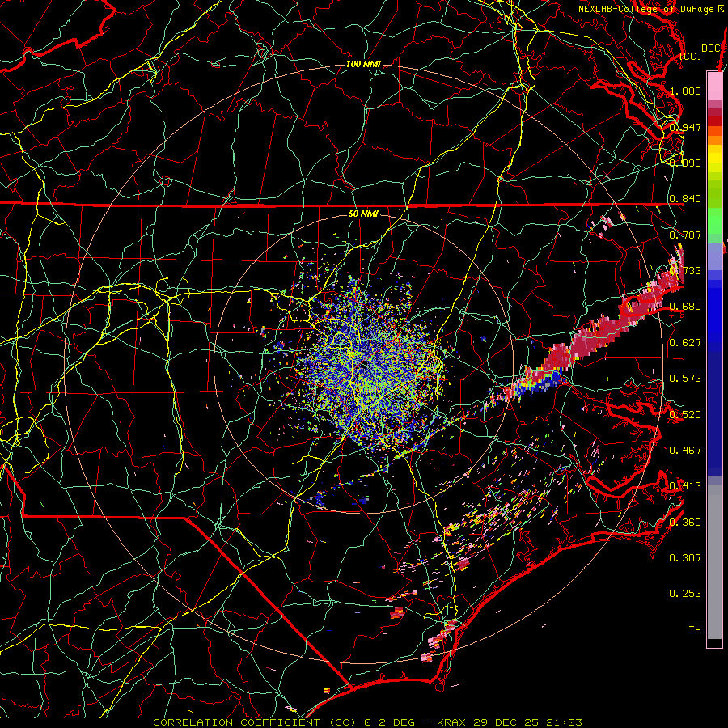Select the 0.947 scale value

[685, 127]
